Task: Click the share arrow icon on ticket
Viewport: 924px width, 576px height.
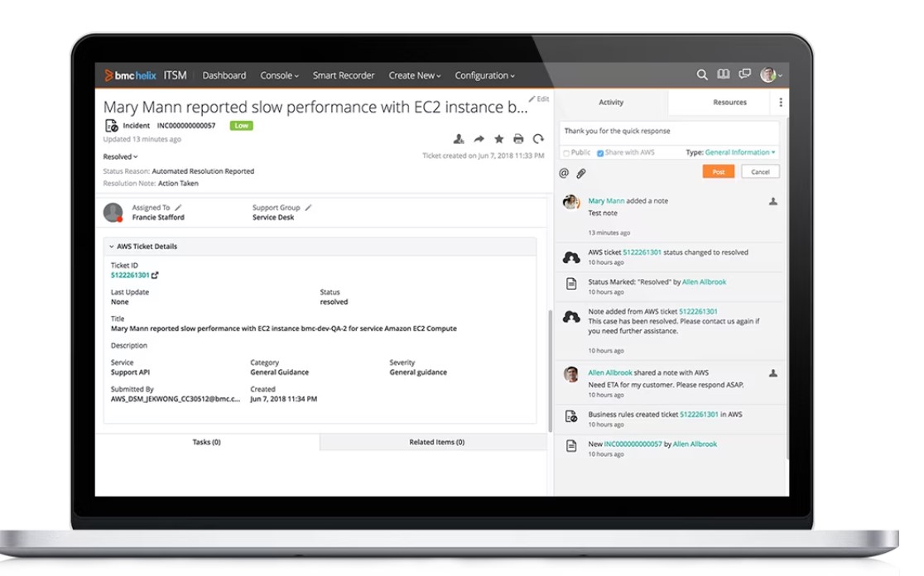Action: click(x=479, y=139)
